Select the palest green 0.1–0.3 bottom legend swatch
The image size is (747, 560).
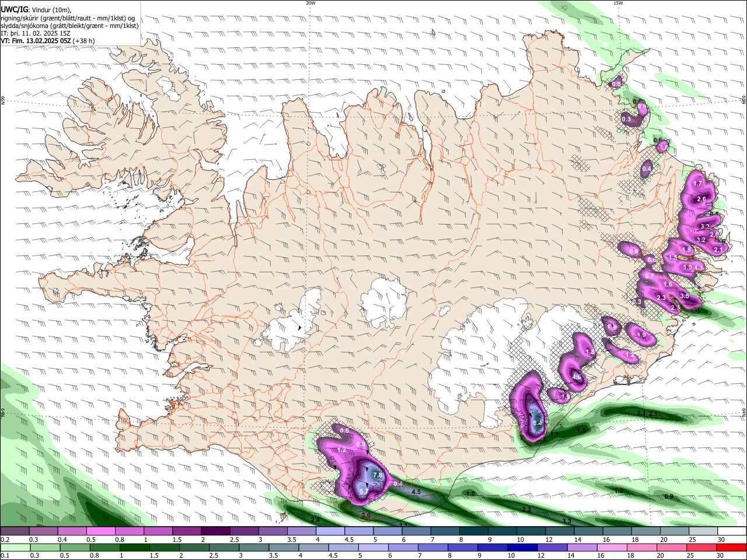pyautogui.click(x=15, y=548)
